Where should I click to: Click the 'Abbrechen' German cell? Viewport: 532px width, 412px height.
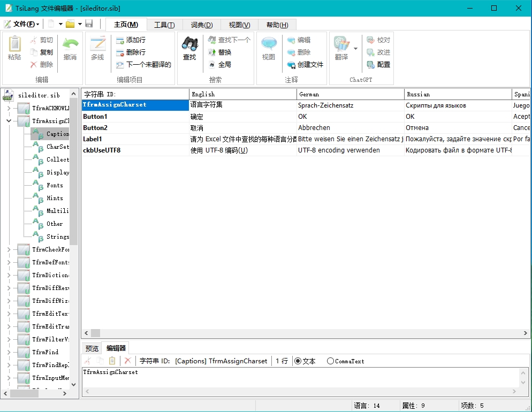[x=350, y=128]
